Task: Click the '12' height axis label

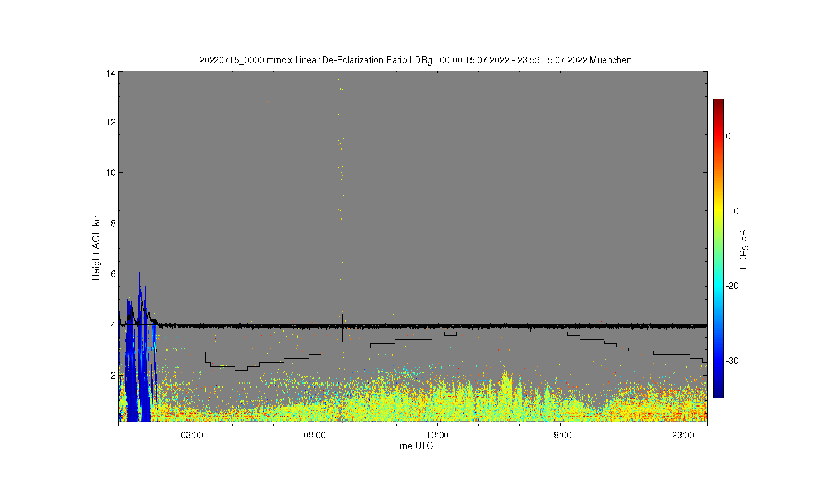Action: click(110, 122)
